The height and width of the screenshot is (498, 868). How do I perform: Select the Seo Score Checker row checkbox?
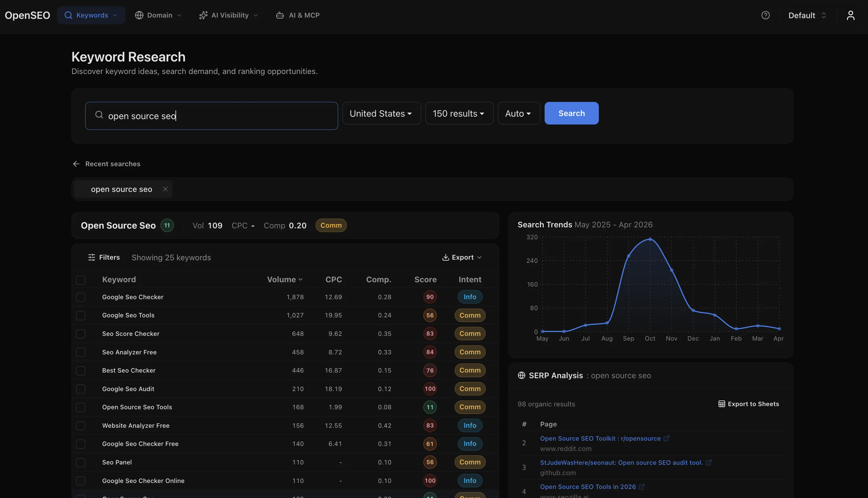tap(81, 334)
